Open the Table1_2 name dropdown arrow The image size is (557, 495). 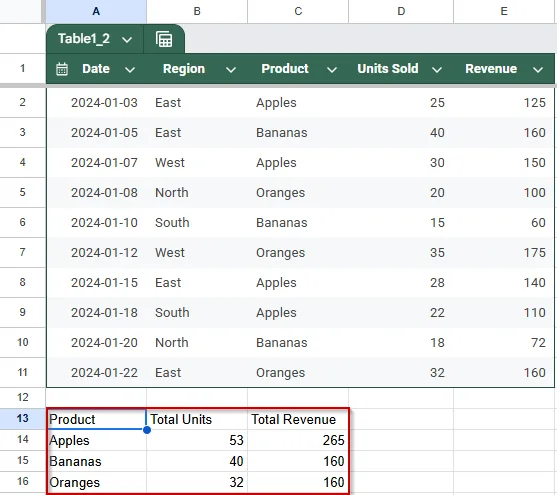pyautogui.click(x=127, y=39)
